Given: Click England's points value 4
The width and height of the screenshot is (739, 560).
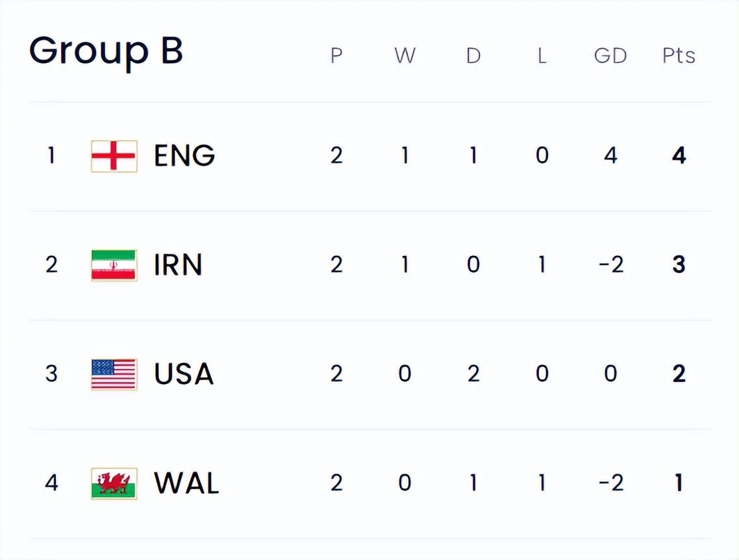Looking at the screenshot, I should (679, 155).
